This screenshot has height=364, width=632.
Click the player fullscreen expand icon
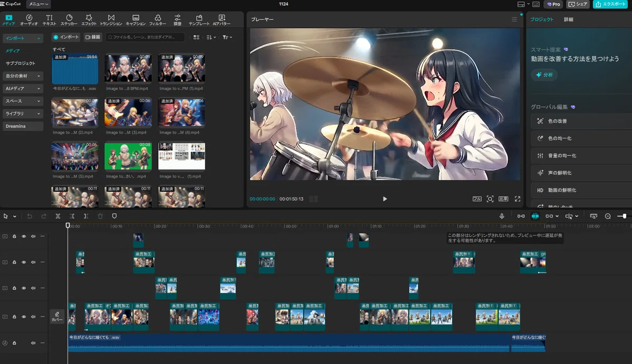(x=517, y=199)
